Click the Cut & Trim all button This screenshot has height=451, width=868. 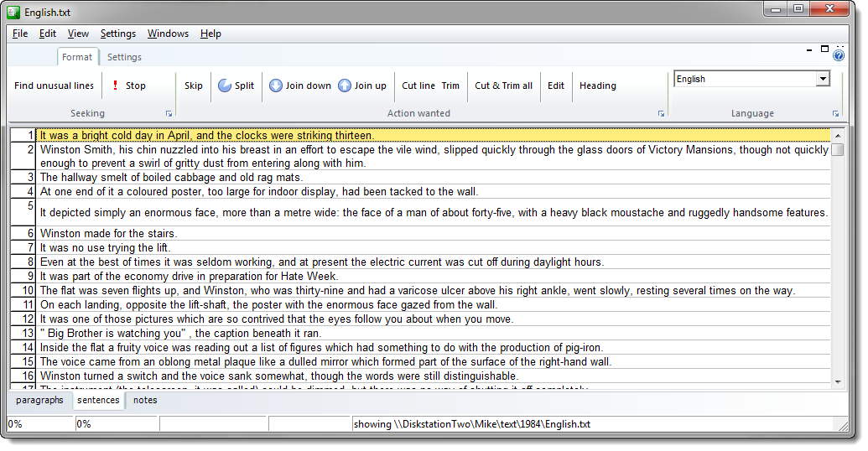tap(503, 86)
